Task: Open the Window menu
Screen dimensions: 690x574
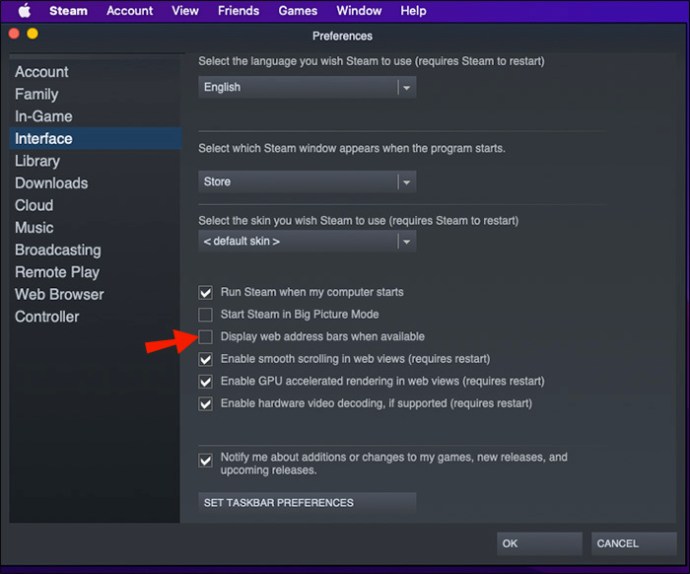Action: point(359,11)
